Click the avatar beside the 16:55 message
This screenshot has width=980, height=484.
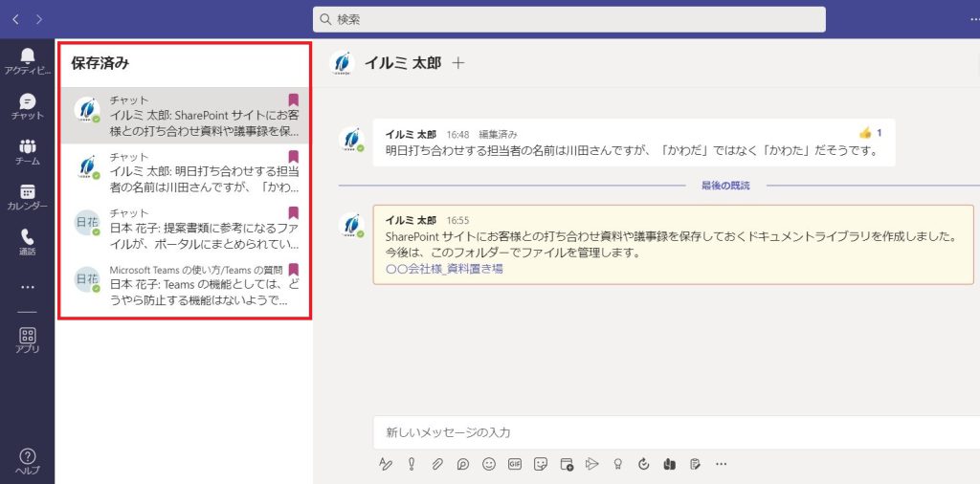[351, 226]
